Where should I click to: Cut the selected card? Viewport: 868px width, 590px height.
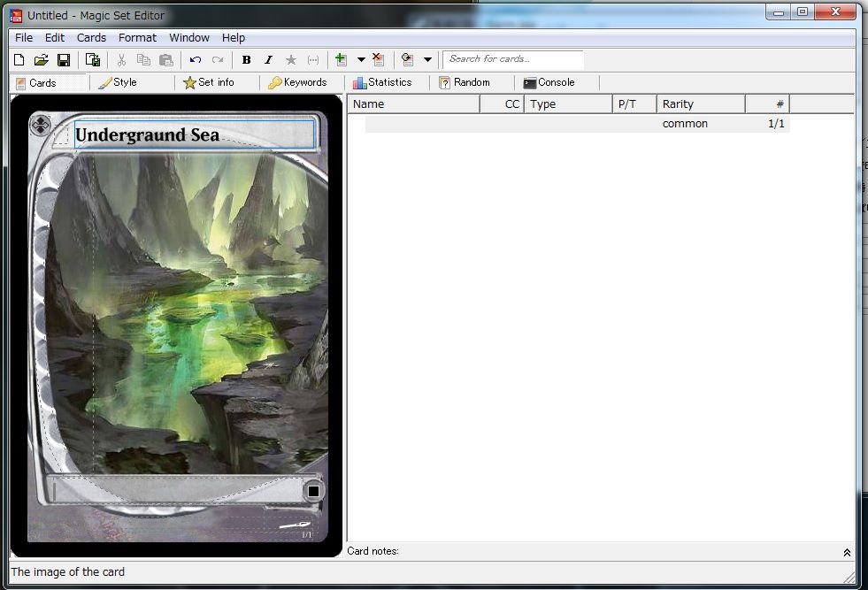(x=120, y=59)
